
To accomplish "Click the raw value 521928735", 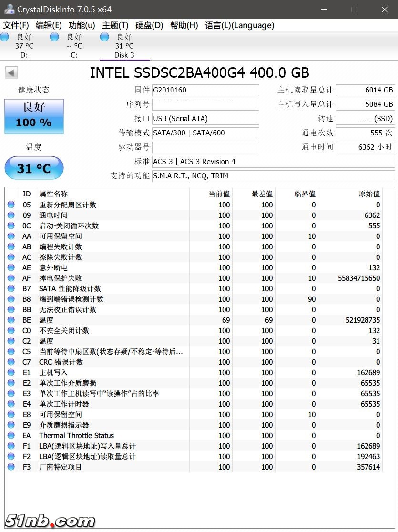I will pyautogui.click(x=363, y=320).
